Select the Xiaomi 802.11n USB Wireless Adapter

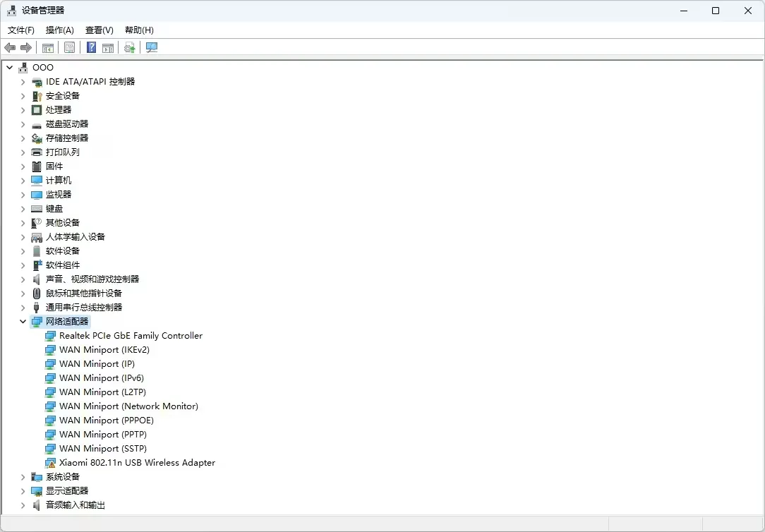[x=137, y=463]
